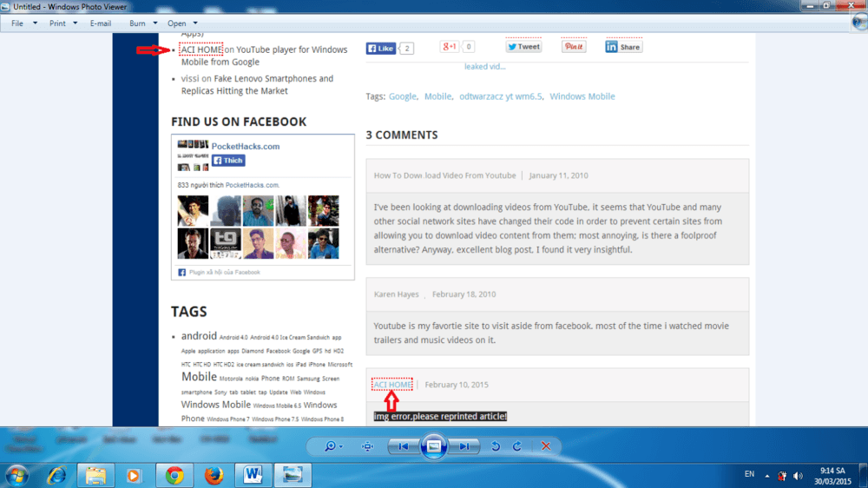Expand the File dropdown arrow
Screen dimensions: 868x488
click(35, 23)
